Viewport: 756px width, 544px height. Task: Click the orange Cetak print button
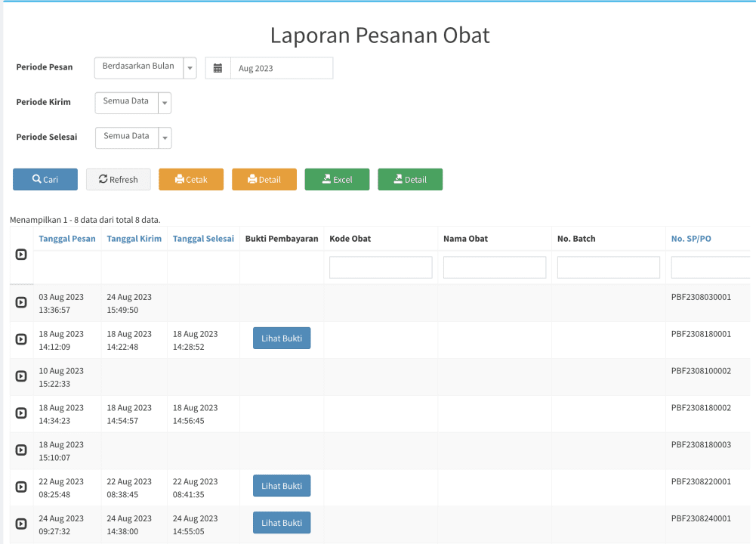coord(191,179)
